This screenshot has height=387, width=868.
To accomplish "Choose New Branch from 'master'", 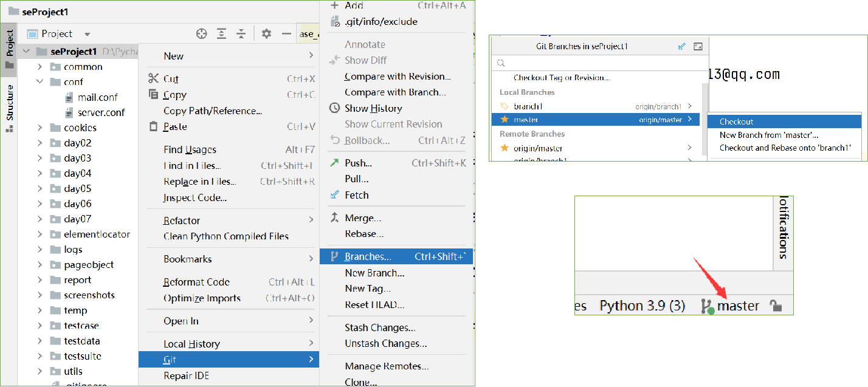I will tap(785, 135).
